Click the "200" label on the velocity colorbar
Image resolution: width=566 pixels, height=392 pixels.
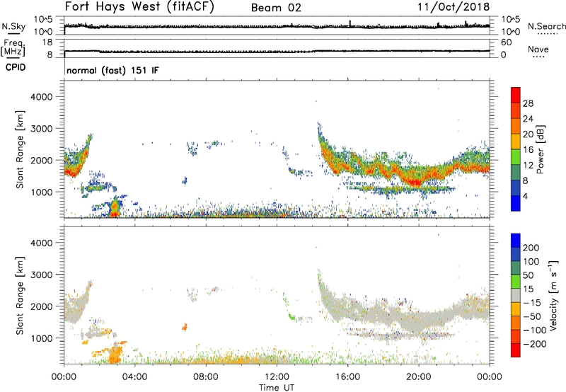(x=531, y=248)
